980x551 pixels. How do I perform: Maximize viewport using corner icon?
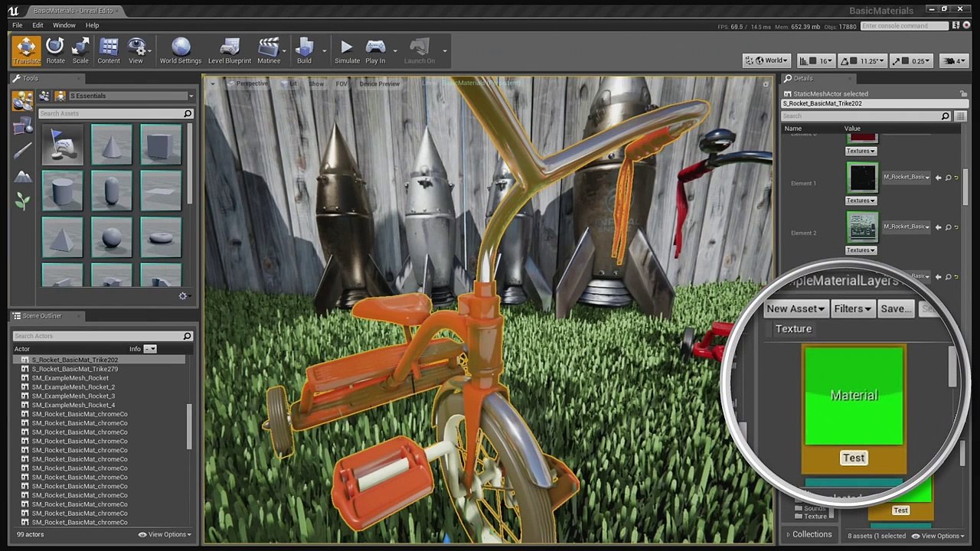[765, 84]
